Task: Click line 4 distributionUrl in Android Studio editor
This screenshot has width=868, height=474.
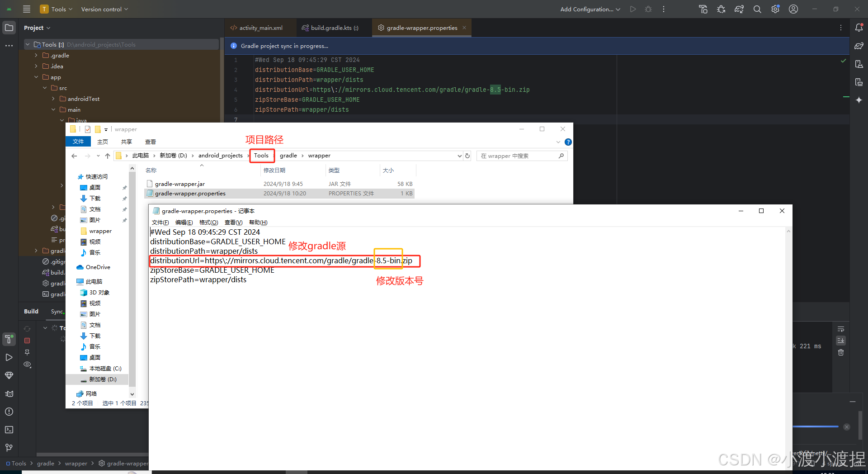Action: click(x=392, y=90)
